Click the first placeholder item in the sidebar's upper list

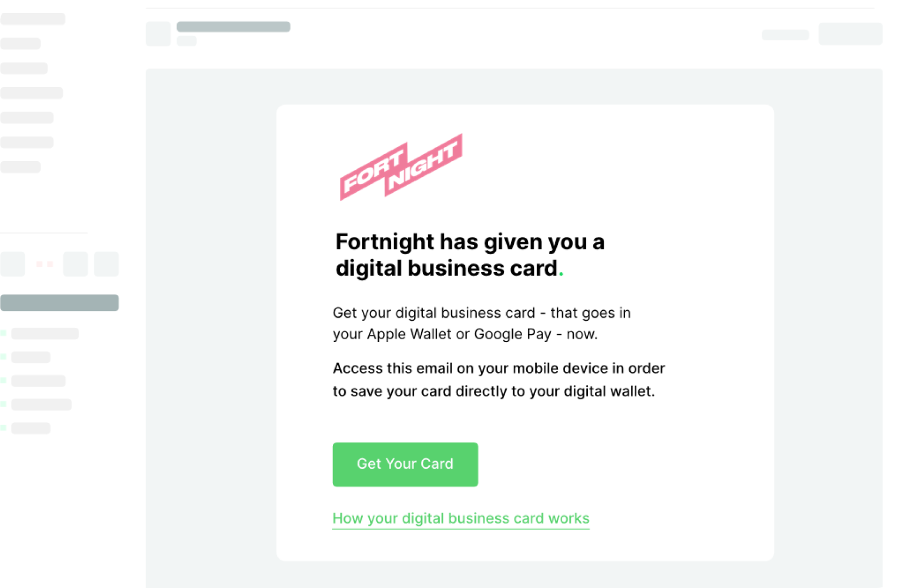point(33,19)
